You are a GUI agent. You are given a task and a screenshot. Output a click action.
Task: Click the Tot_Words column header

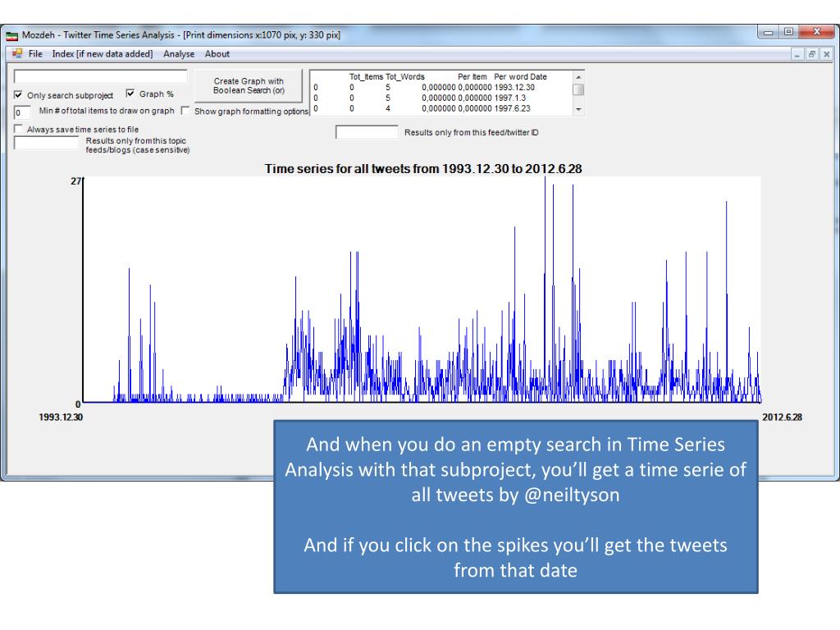[x=405, y=76]
